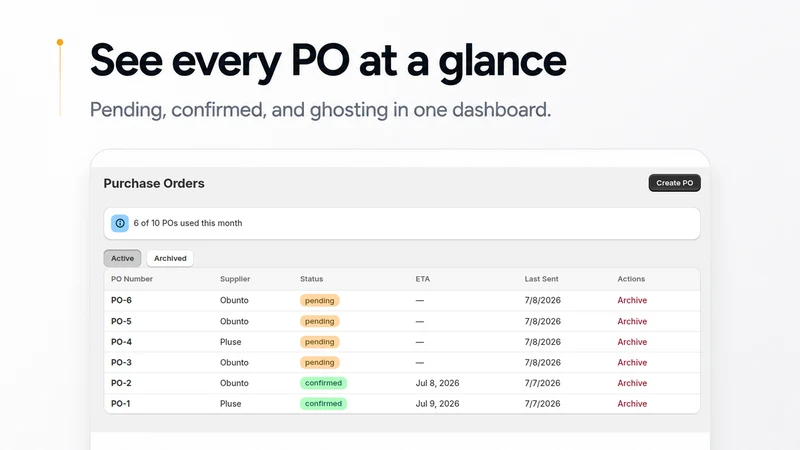This screenshot has height=450, width=800.
Task: Open the PO-4 row number
Action: click(121, 342)
